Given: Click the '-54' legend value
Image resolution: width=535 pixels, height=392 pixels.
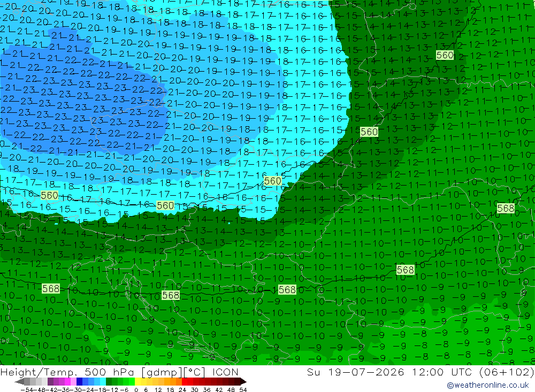Looking at the screenshot, I should click(x=27, y=390).
